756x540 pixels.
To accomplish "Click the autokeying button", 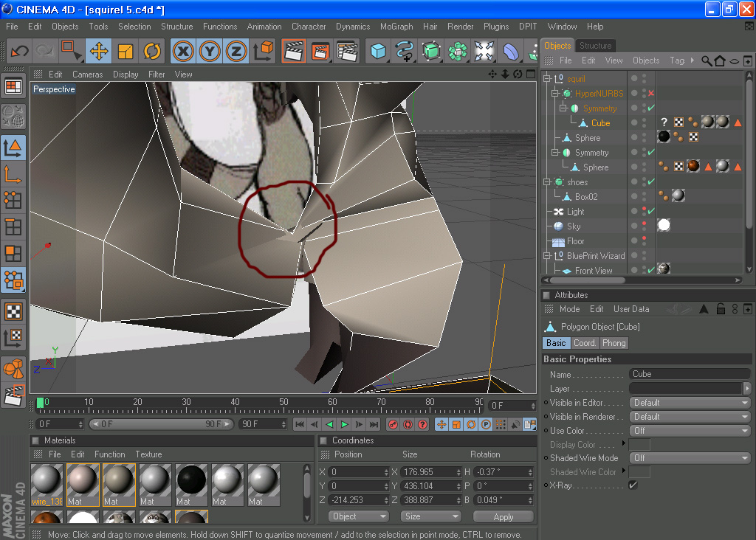I will [408, 424].
